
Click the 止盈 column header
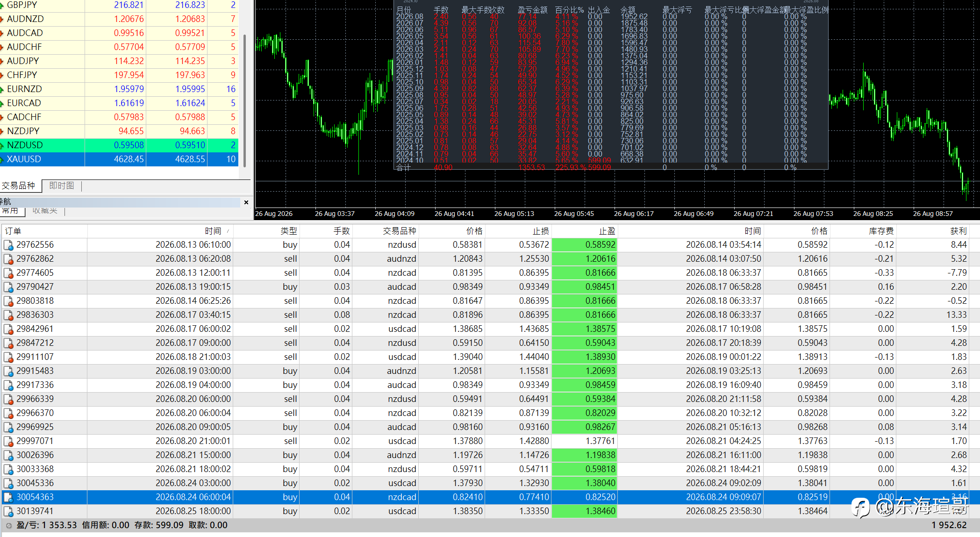pos(584,231)
